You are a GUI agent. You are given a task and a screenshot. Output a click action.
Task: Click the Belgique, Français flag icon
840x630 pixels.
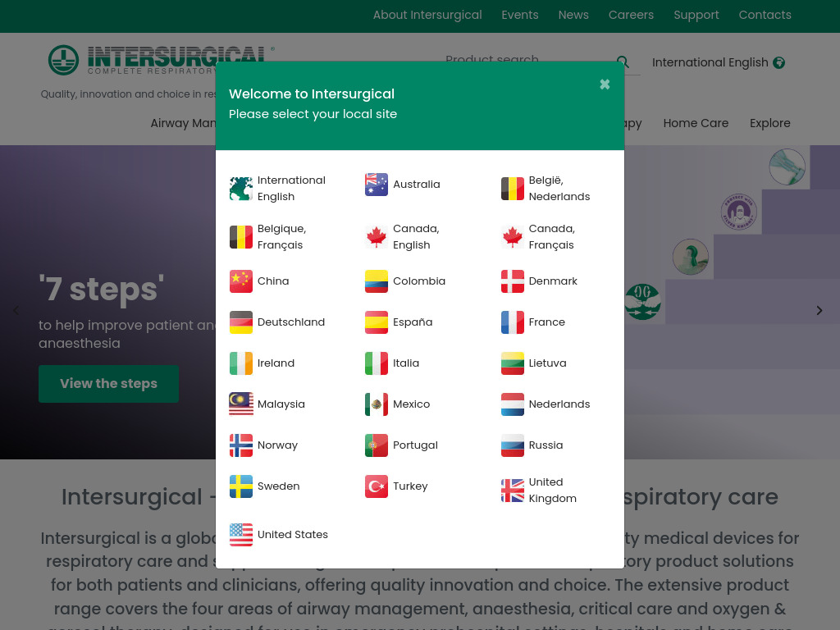[241, 237]
